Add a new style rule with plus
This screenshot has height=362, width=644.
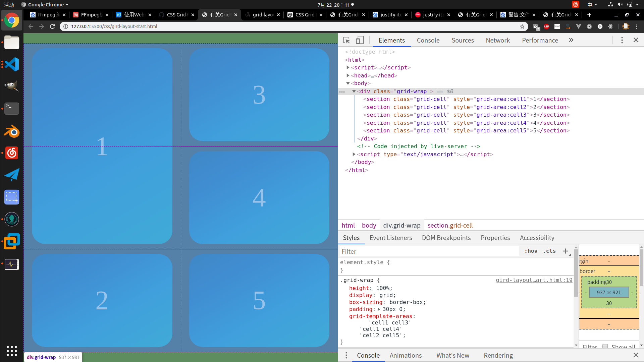pyautogui.click(x=566, y=251)
